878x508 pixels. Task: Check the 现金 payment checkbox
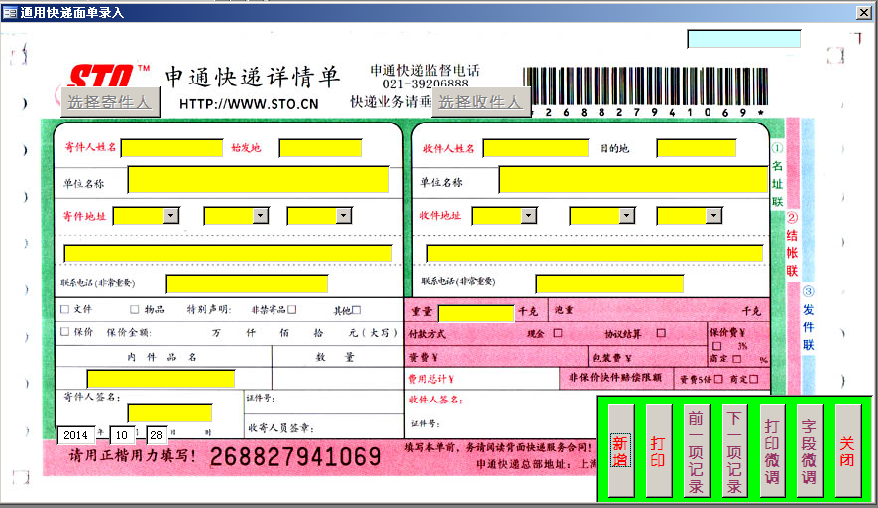click(558, 333)
